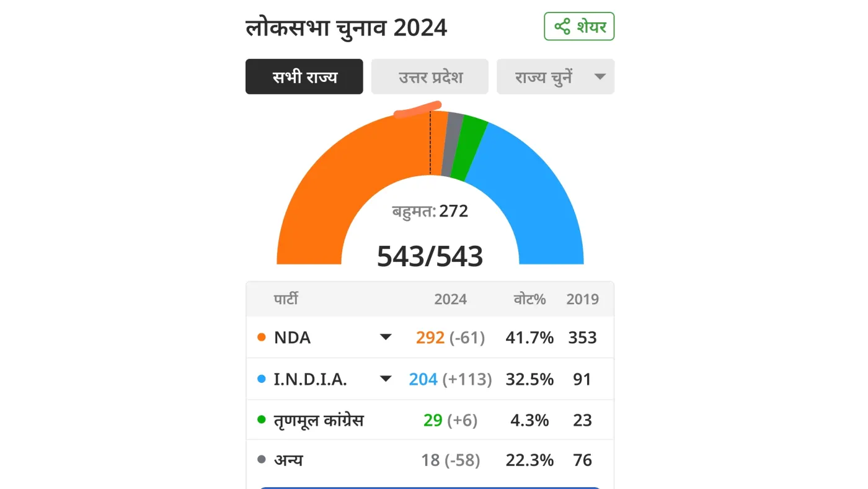Open the राज्य चुनें dropdown arrow
The width and height of the screenshot is (868, 489).
point(600,77)
